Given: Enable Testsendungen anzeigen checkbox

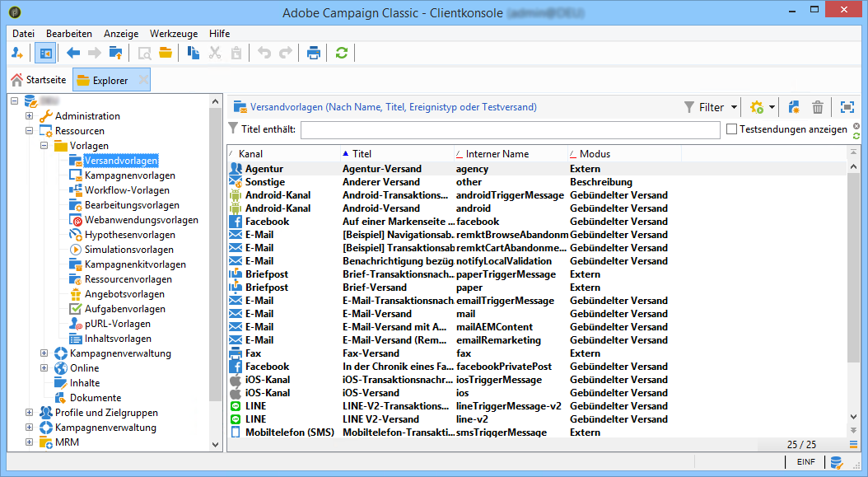Looking at the screenshot, I should pos(732,129).
